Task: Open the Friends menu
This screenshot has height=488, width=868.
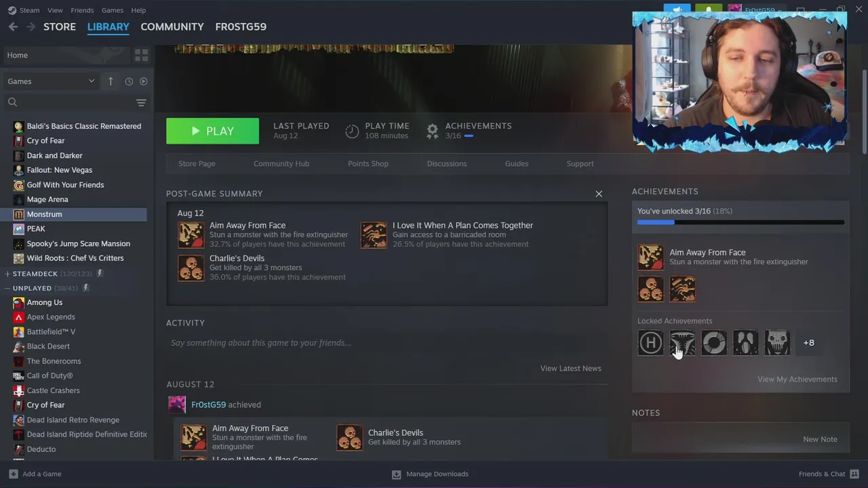Action: 82,10
